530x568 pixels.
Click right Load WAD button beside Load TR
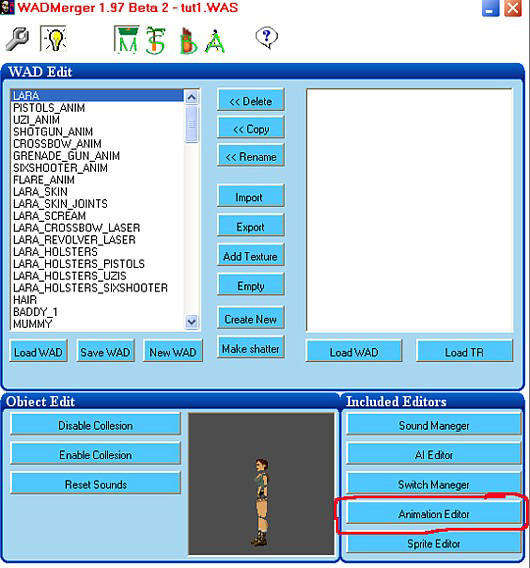click(354, 351)
